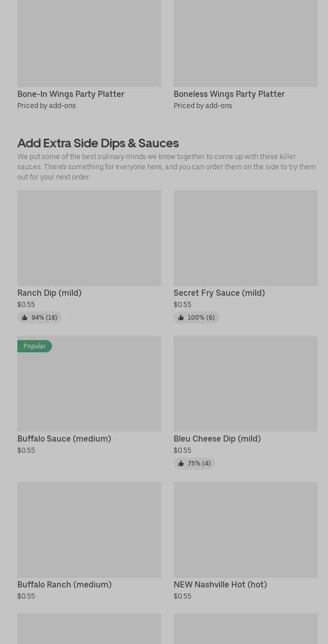Open the Ranch Dip (mild) image
The image size is (328, 644).
click(x=89, y=238)
